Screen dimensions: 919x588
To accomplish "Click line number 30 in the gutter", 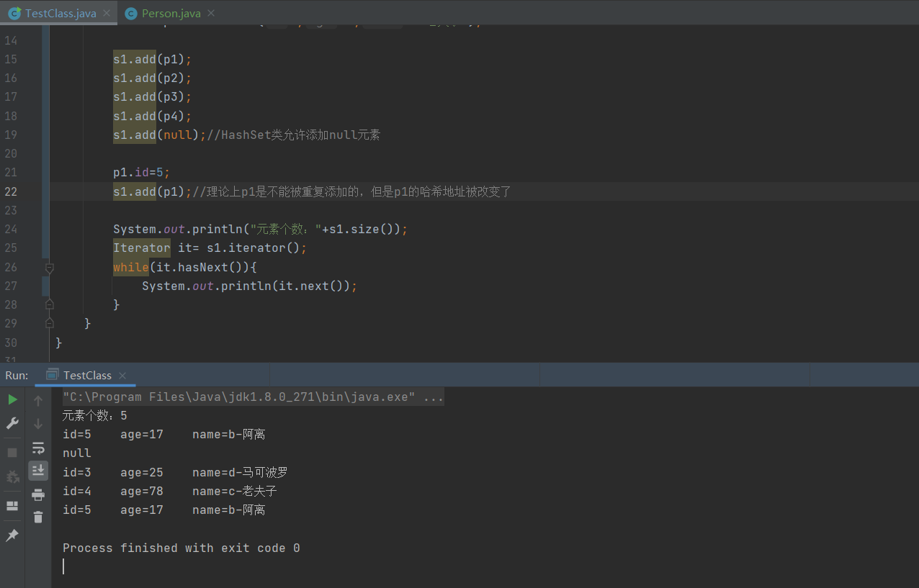I will pyautogui.click(x=11, y=343).
